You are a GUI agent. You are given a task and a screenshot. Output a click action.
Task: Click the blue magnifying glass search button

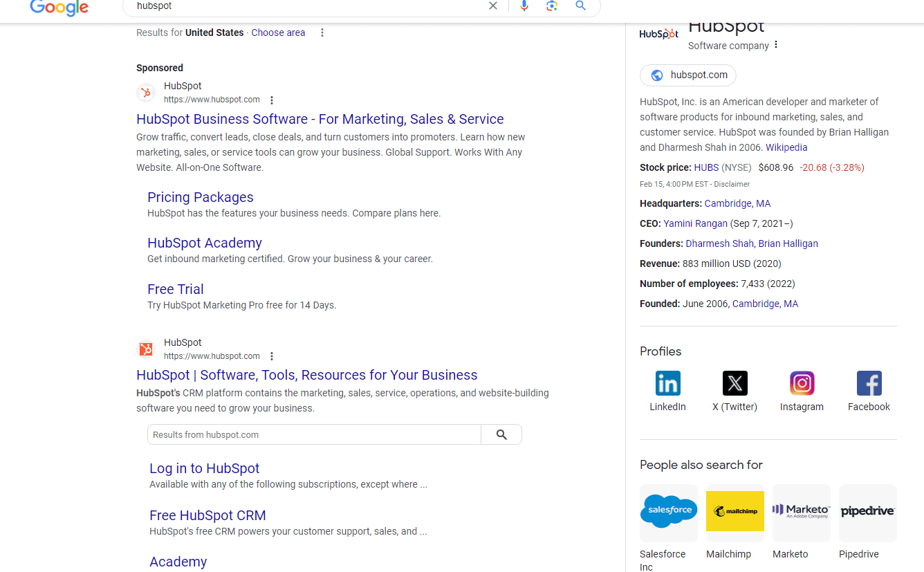[x=581, y=6]
